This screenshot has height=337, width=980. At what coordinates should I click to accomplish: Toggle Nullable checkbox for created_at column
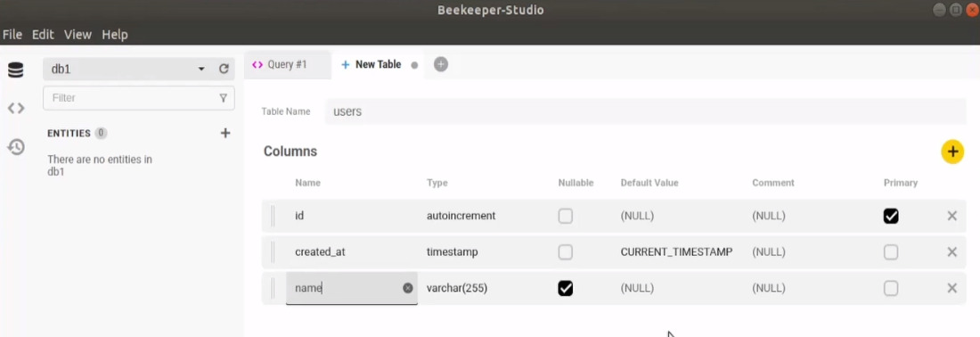[565, 252]
